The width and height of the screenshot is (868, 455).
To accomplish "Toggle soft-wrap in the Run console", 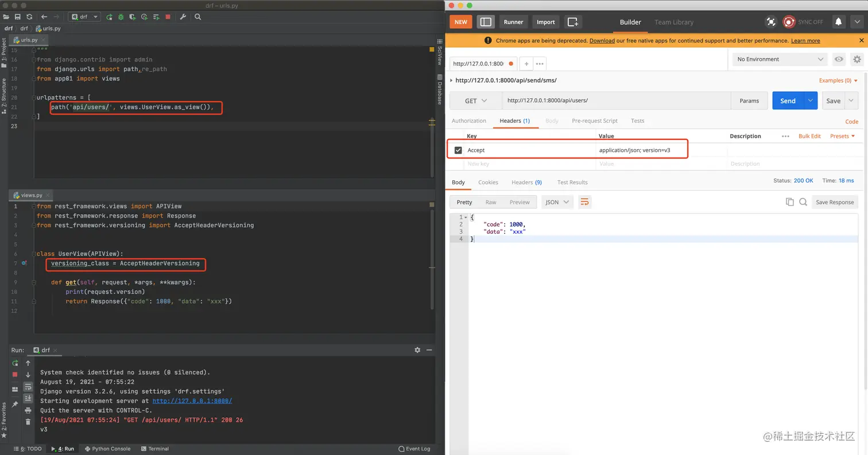I will (x=28, y=387).
